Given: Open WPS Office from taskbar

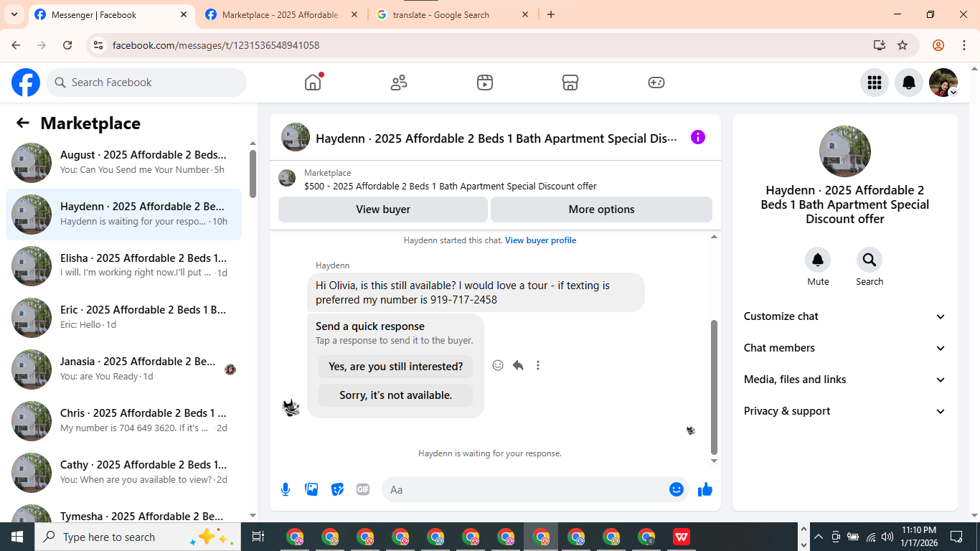Looking at the screenshot, I should [x=681, y=537].
